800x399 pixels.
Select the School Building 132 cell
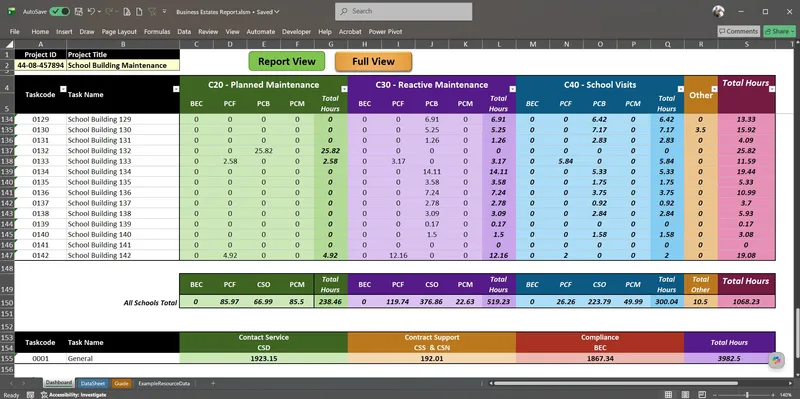pyautogui.click(x=123, y=151)
